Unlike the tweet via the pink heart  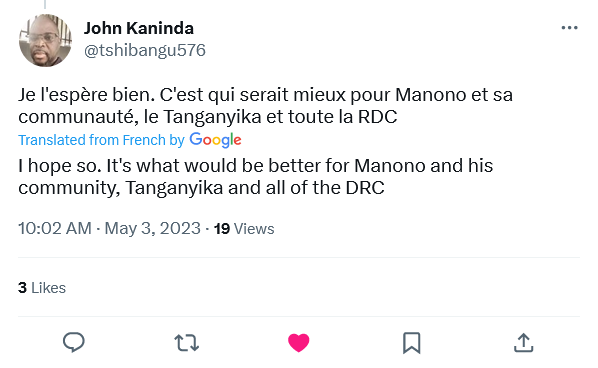[x=299, y=342]
